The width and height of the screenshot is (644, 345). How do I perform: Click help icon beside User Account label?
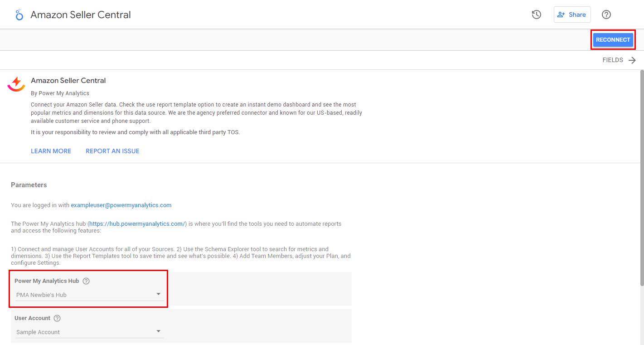click(x=57, y=318)
